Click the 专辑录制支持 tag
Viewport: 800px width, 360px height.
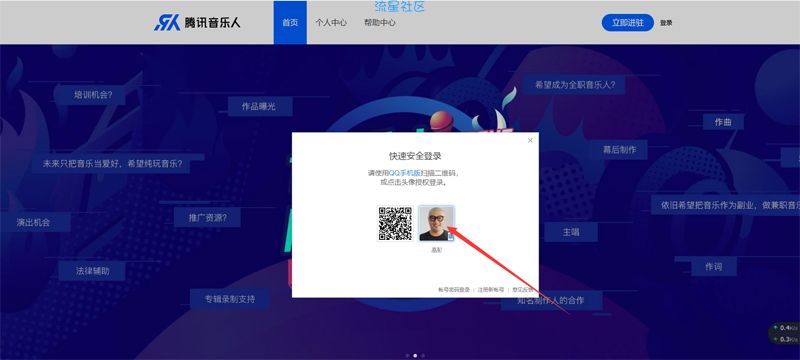230,299
